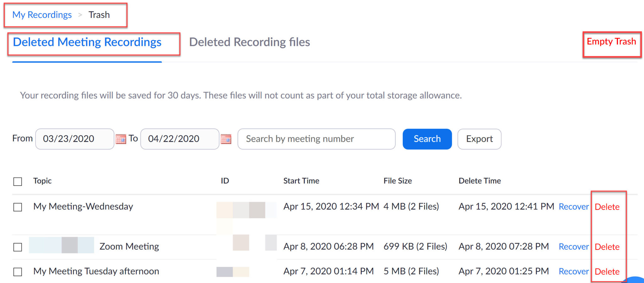Recover the My Meeting-Wednesday recording
Image resolution: width=644 pixels, height=283 pixels.
point(574,207)
